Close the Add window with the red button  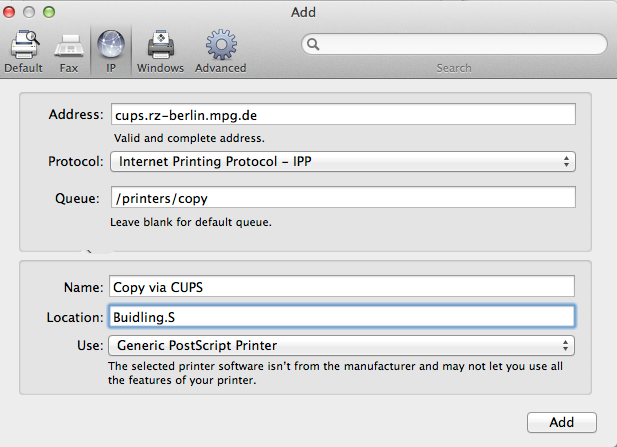13,12
